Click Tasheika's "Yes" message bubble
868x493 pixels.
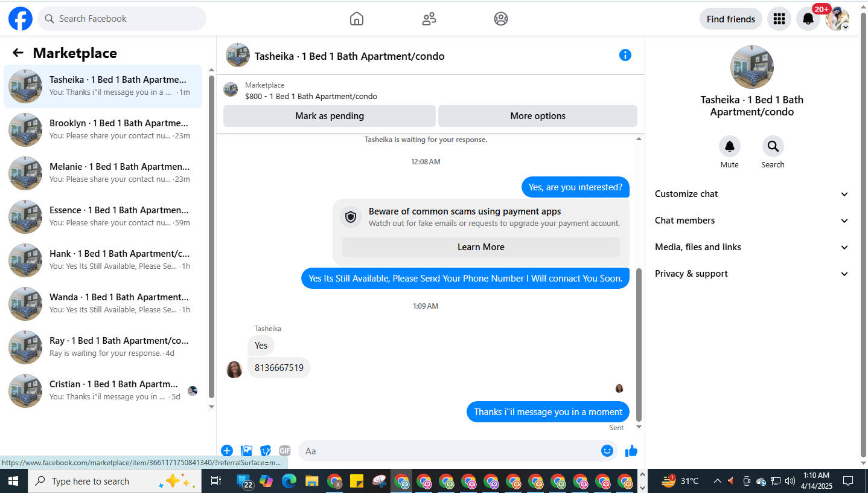coord(261,346)
